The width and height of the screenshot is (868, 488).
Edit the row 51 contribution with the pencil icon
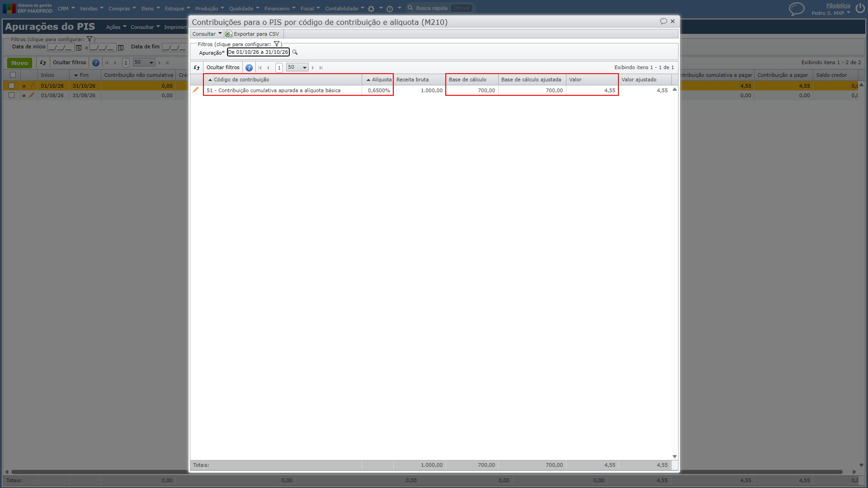coord(196,90)
